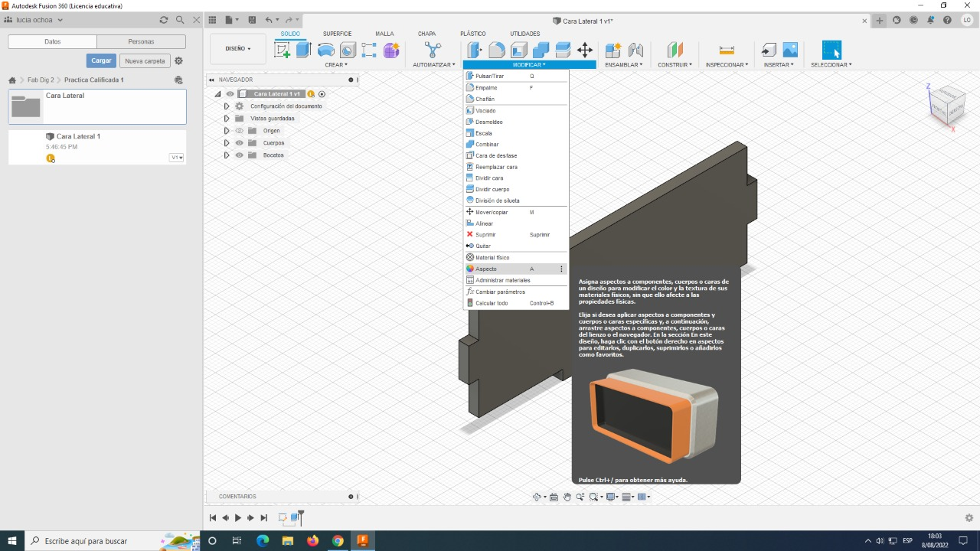Click the Cargar button

(x=101, y=61)
